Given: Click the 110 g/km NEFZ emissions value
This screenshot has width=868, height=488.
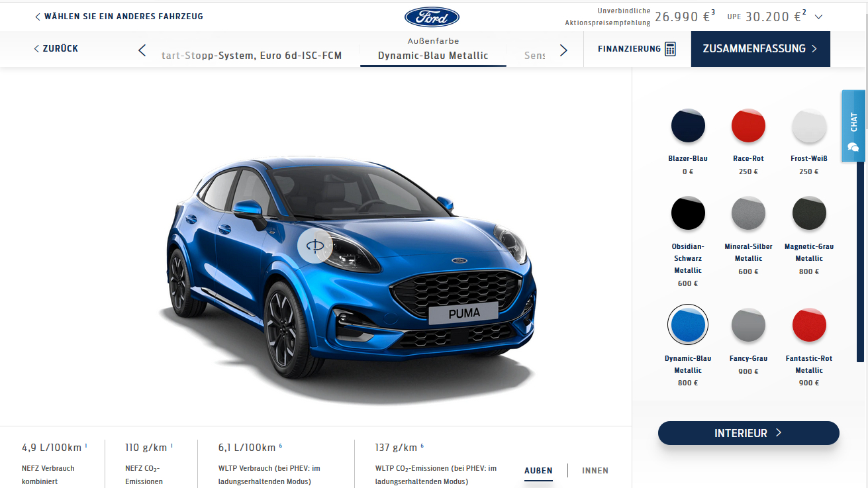Looking at the screenshot, I should (146, 448).
